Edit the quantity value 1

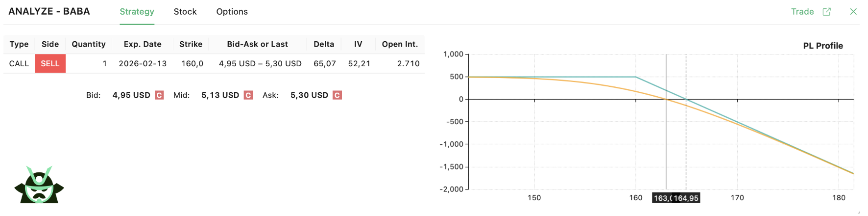[x=104, y=64]
